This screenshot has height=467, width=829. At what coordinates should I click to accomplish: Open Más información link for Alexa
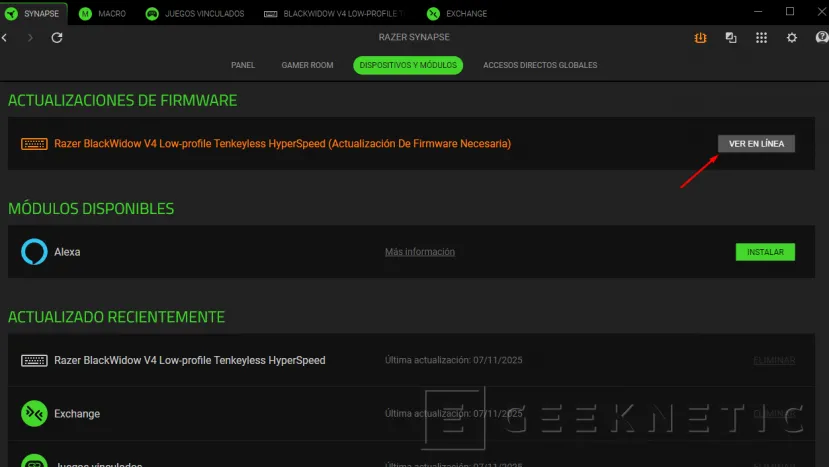(420, 252)
